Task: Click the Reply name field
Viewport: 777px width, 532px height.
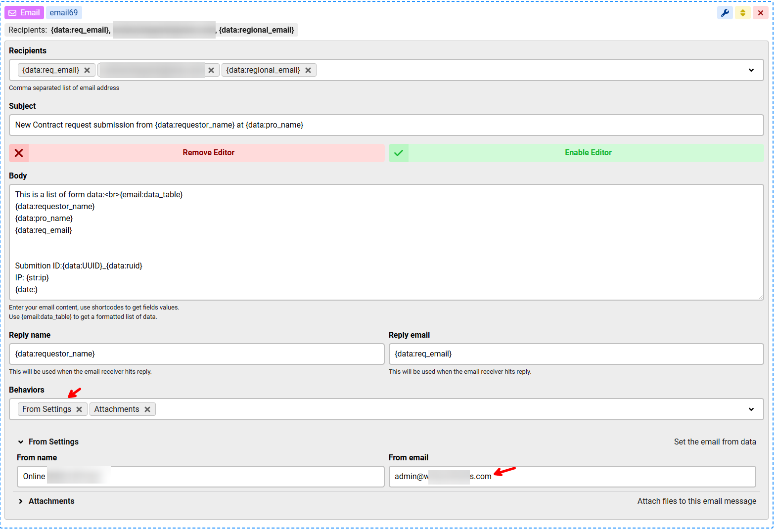Action: [x=196, y=354]
